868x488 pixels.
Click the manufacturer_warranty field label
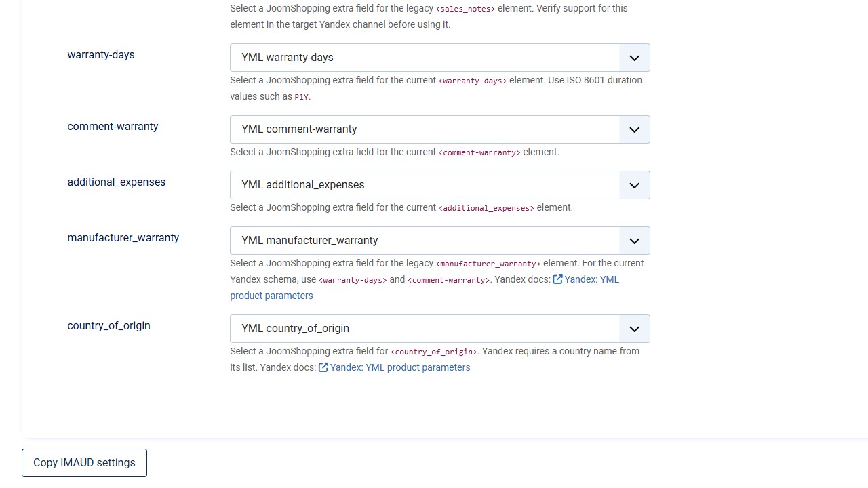click(123, 238)
